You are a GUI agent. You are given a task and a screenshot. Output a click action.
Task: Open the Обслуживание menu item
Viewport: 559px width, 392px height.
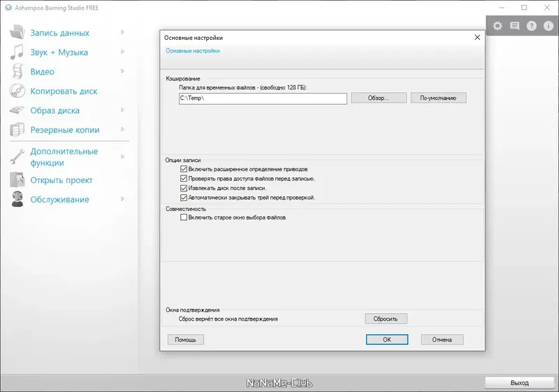click(x=59, y=200)
